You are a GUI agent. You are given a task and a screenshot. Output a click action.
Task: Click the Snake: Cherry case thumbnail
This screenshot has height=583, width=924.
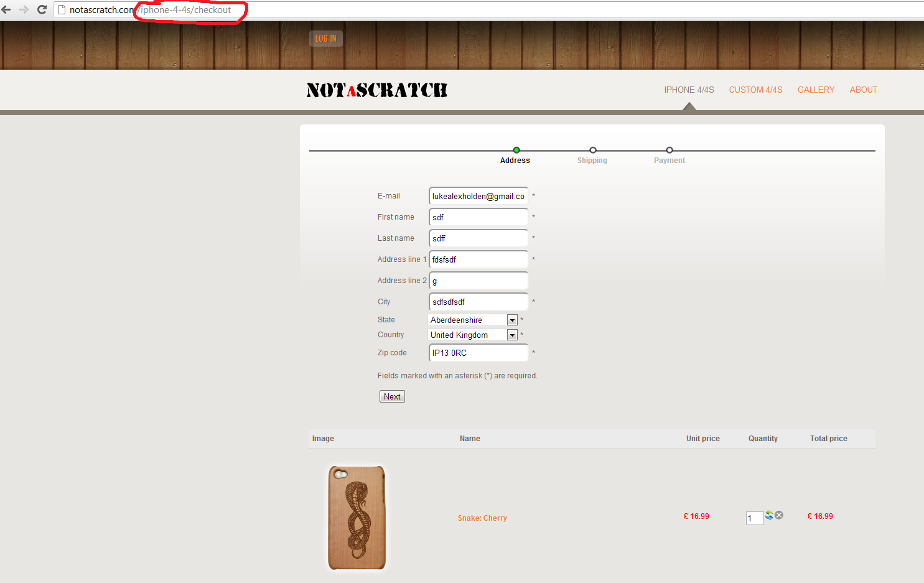(x=357, y=518)
